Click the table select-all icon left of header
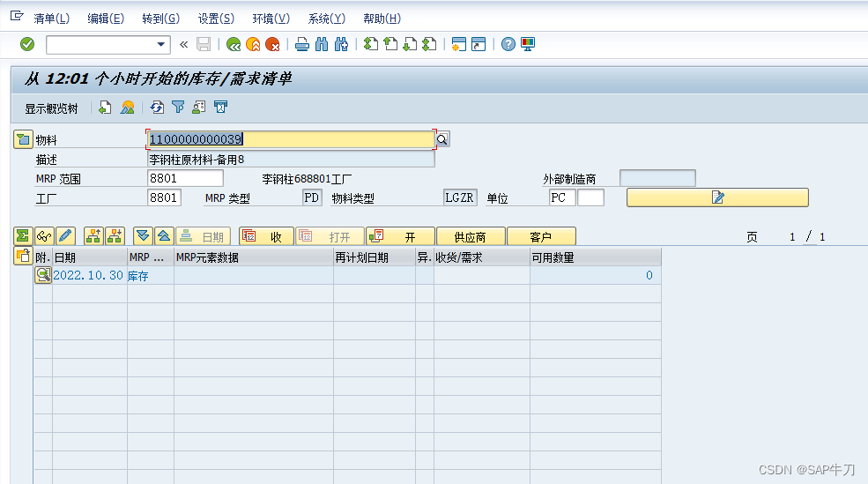868x484 pixels. (x=23, y=257)
